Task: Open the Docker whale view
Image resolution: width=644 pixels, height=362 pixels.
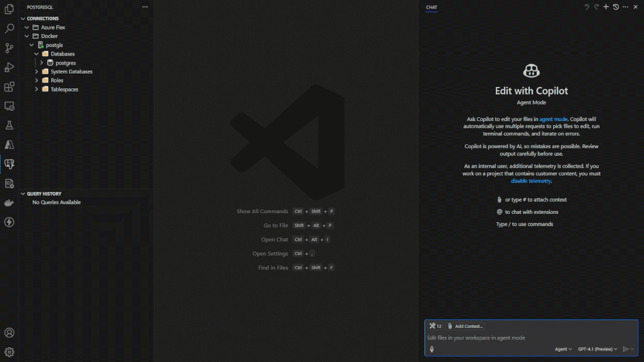Action: coord(9,203)
